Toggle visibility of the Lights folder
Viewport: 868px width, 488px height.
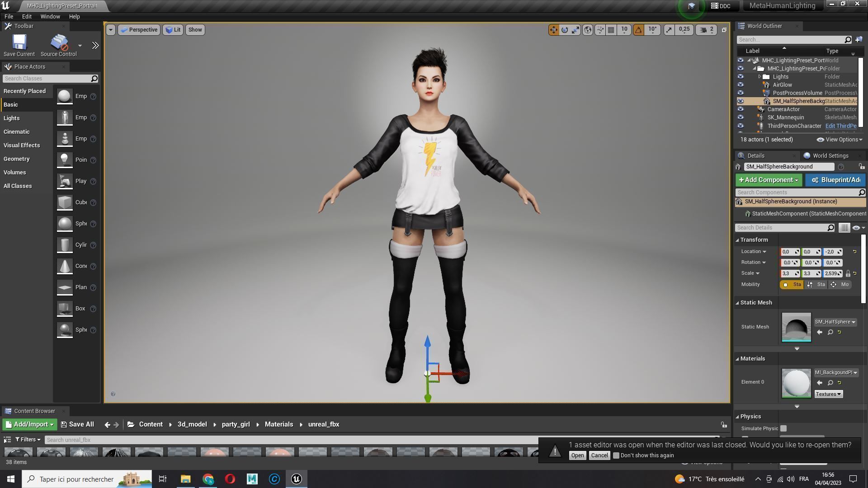pos(740,76)
